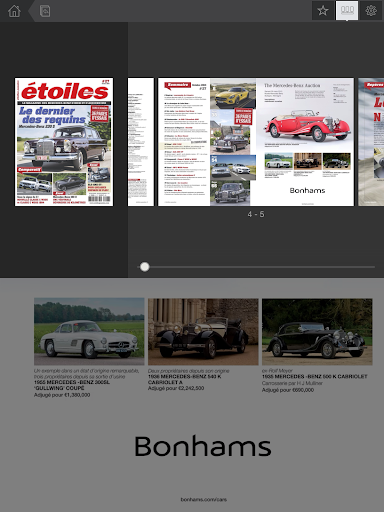384x512 pixels.
Task: Tap the 540 K Cabriolet A photo
Action: click(x=203, y=332)
